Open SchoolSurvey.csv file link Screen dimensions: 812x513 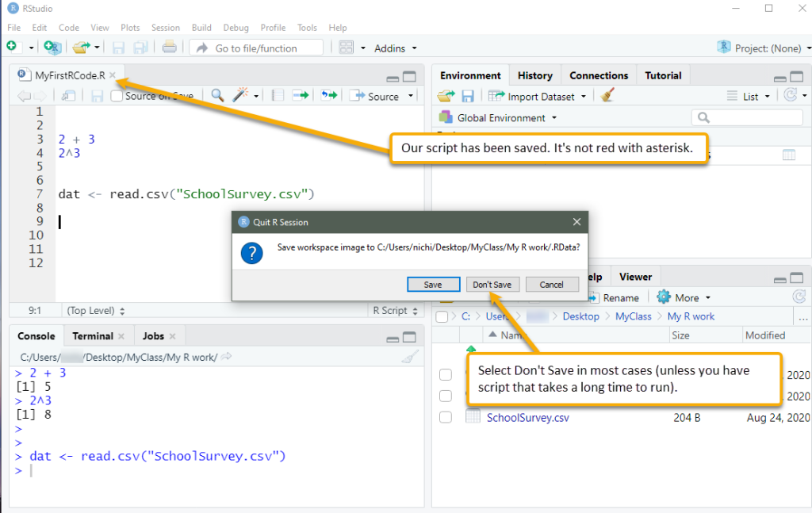click(x=527, y=418)
